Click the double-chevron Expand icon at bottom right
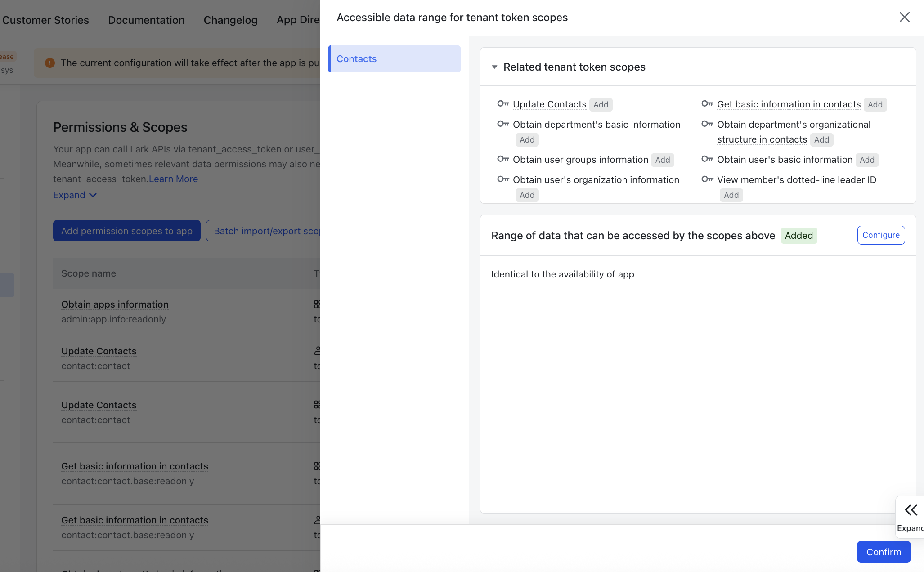 911,510
